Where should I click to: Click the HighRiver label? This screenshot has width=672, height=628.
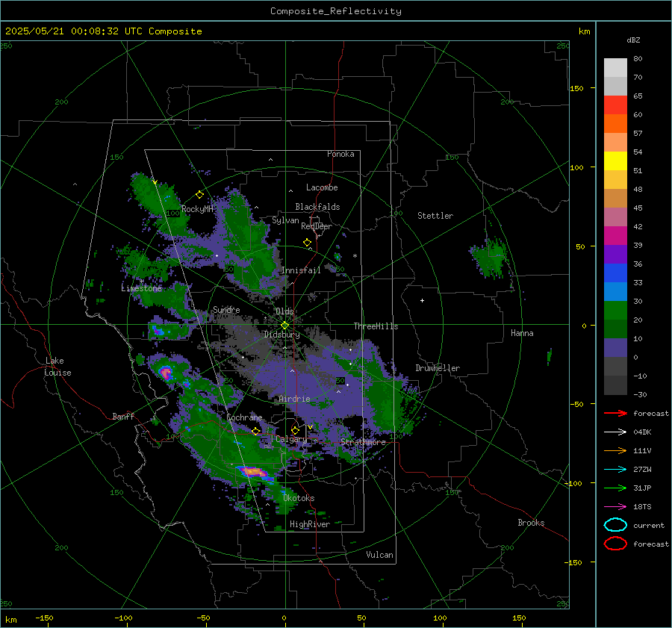(x=309, y=524)
